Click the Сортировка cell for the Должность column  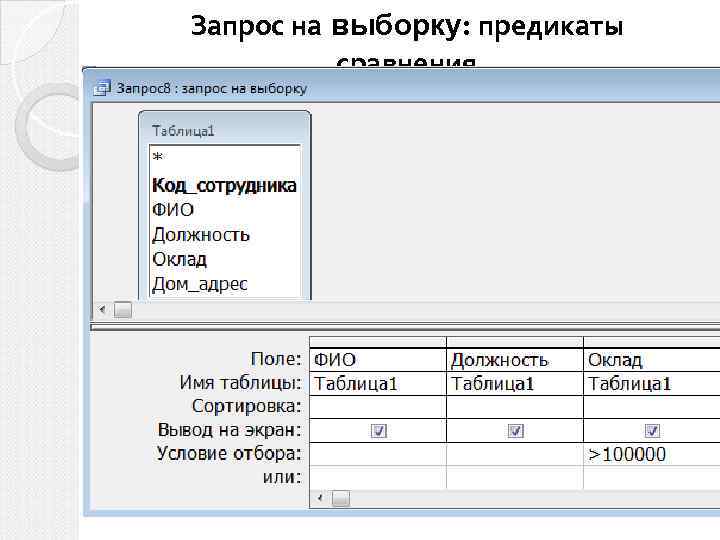coord(515,407)
